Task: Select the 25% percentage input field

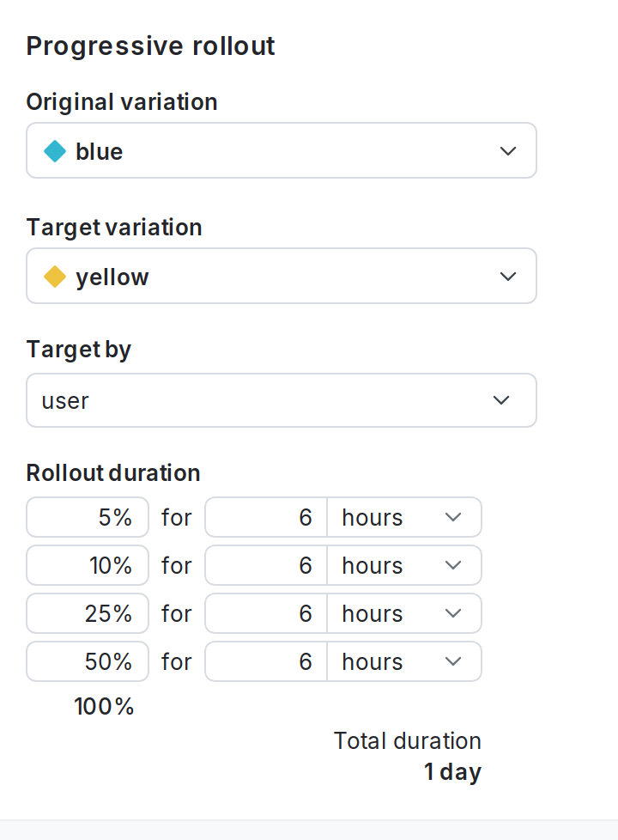Action: tap(87, 613)
